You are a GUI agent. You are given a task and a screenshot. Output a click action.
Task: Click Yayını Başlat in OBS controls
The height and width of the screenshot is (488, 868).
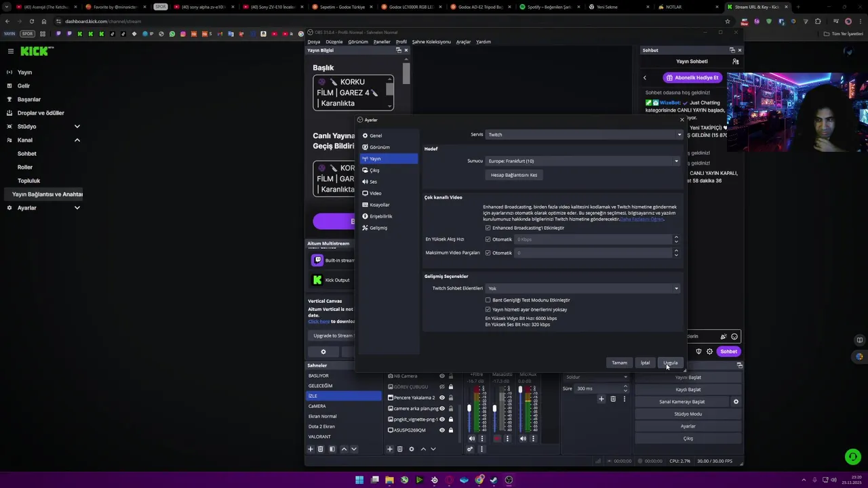688,378
